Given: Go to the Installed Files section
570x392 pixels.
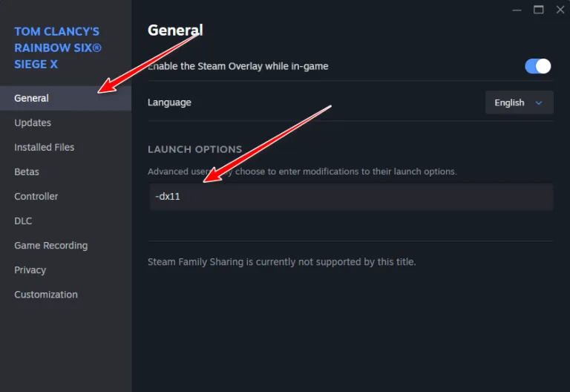Looking at the screenshot, I should pos(45,147).
